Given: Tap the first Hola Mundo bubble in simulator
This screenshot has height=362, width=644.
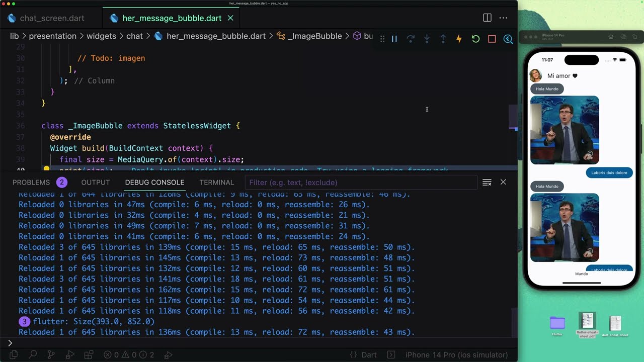Looking at the screenshot, I should coord(547,89).
